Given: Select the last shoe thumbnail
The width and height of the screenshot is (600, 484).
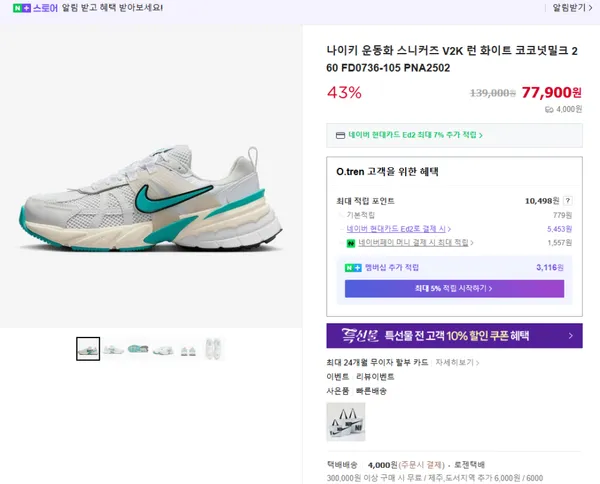Looking at the screenshot, I should (213, 348).
